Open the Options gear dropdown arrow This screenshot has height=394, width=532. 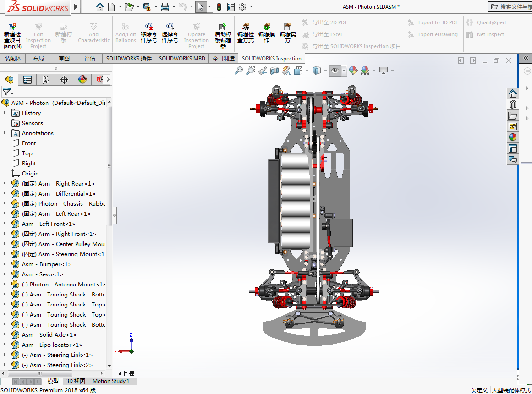251,7
